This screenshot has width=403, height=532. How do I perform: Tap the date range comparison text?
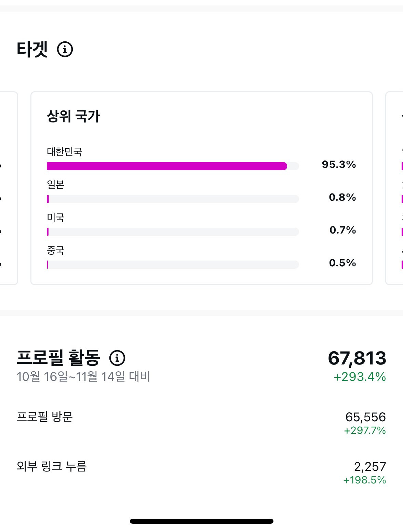(x=83, y=377)
